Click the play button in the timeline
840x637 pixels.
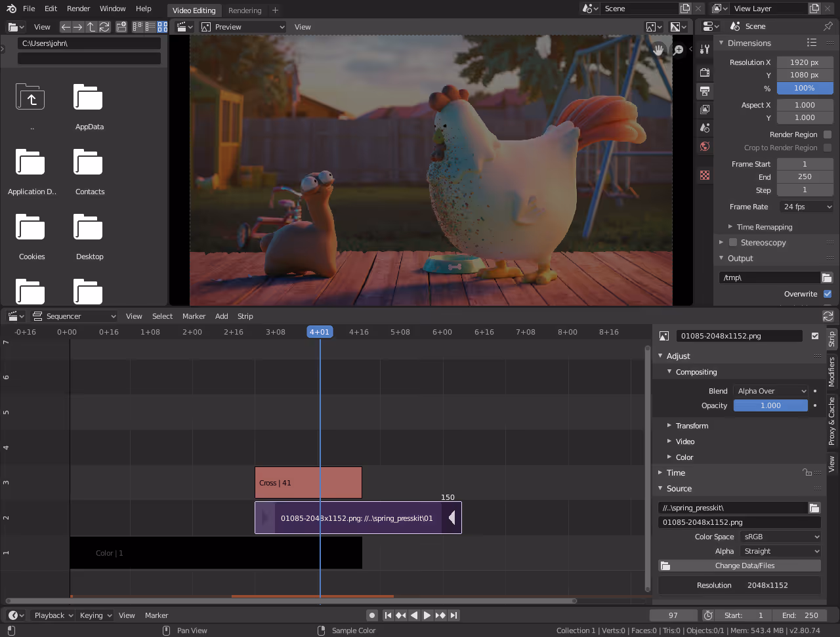coord(427,615)
